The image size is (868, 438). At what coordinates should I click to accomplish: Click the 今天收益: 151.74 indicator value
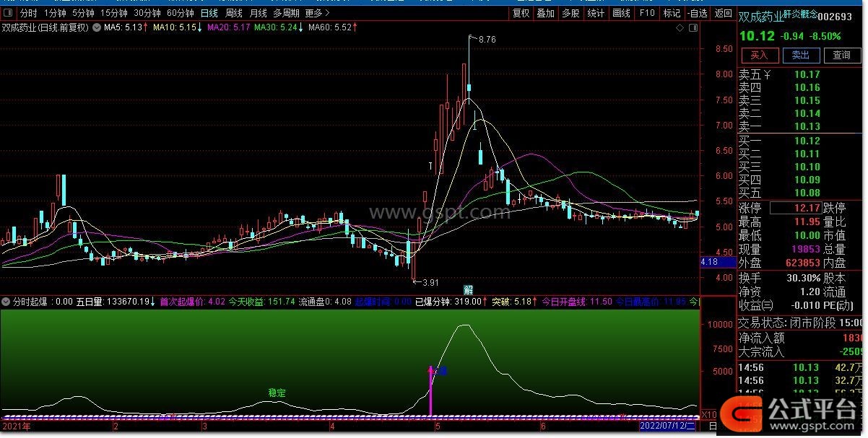point(261,302)
